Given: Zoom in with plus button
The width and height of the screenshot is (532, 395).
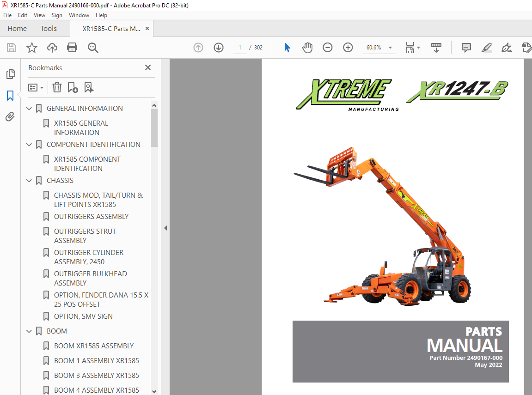Looking at the screenshot, I should [348, 48].
